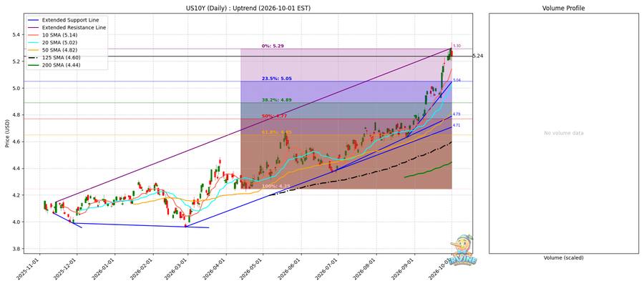644x286 pixels.
Task: Click the '2026-08-01' date axis label
Action: [366, 270]
